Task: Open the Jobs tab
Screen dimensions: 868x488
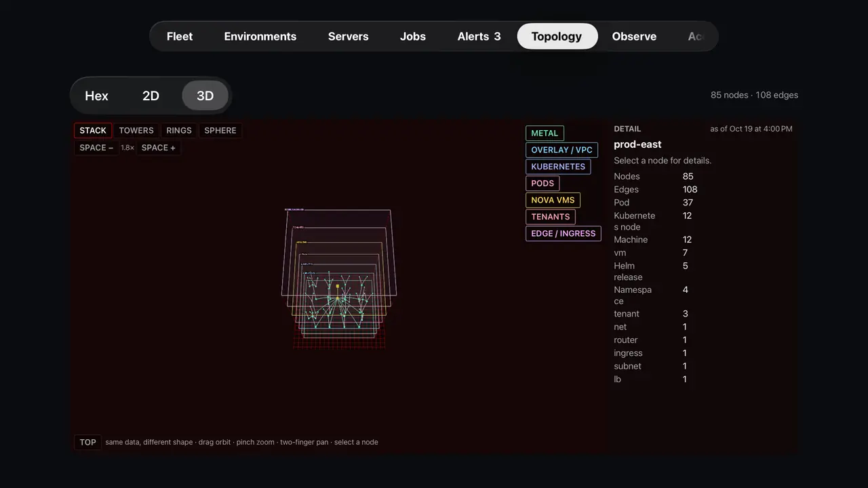Action: pos(413,37)
